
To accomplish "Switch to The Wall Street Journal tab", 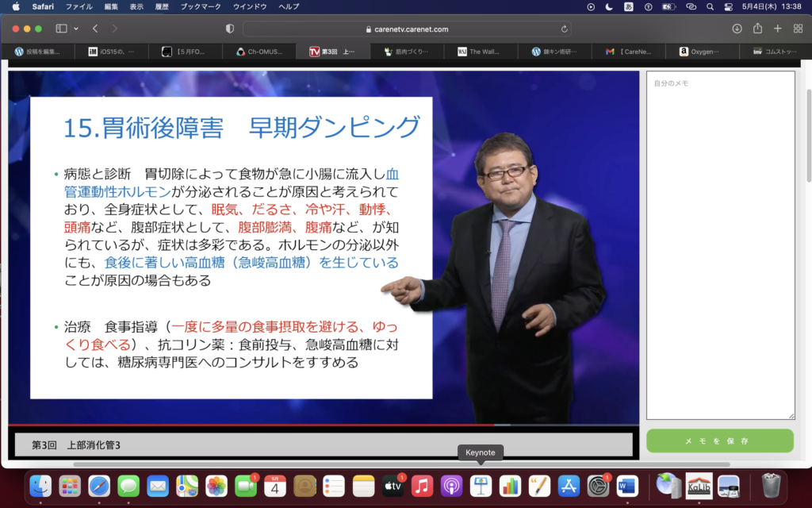I will click(481, 52).
